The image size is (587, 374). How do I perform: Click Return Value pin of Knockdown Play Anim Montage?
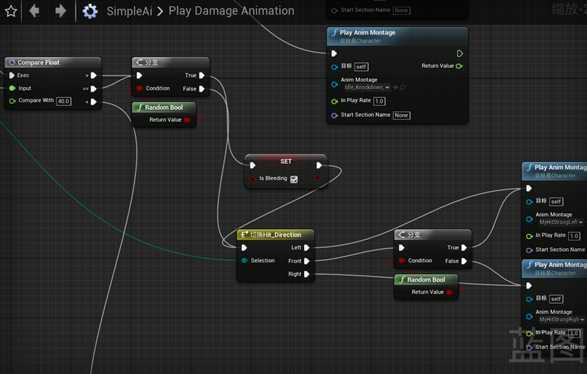[x=459, y=66]
